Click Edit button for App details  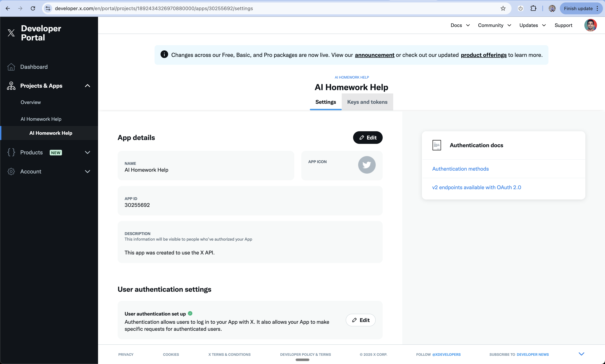click(x=367, y=138)
